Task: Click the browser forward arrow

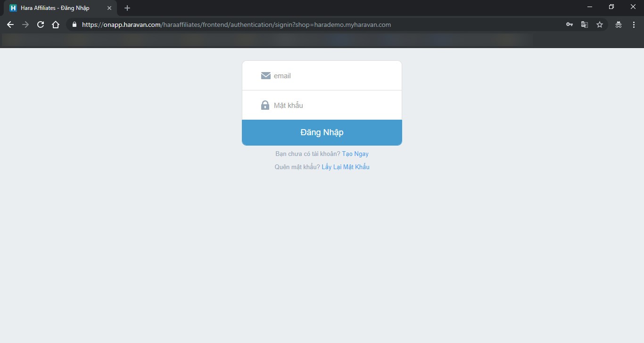Action: (x=25, y=24)
